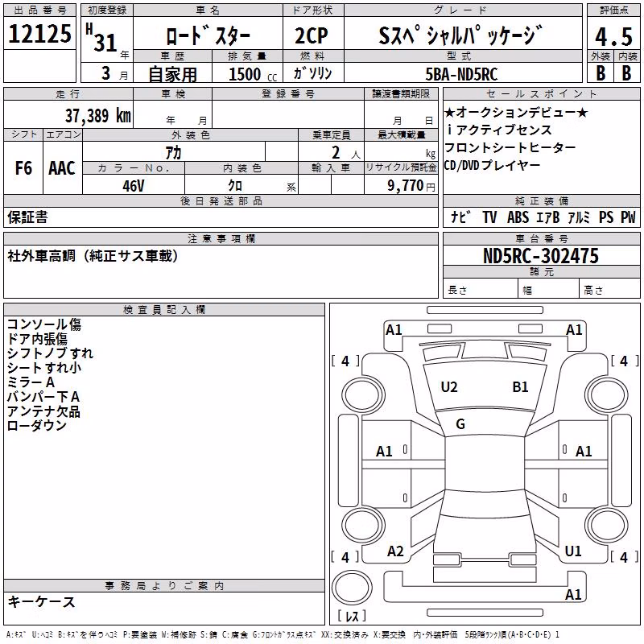Select the B1 mark on the hood

(x=520, y=387)
